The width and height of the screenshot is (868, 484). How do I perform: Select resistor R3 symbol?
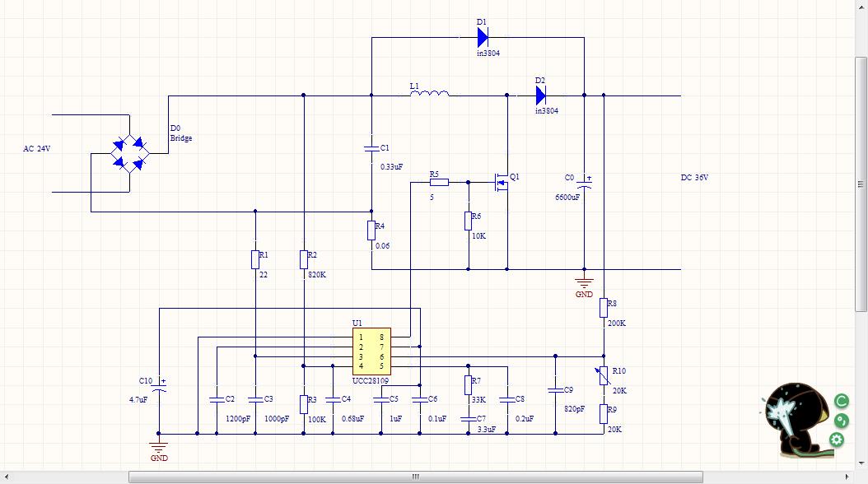[x=304, y=404]
